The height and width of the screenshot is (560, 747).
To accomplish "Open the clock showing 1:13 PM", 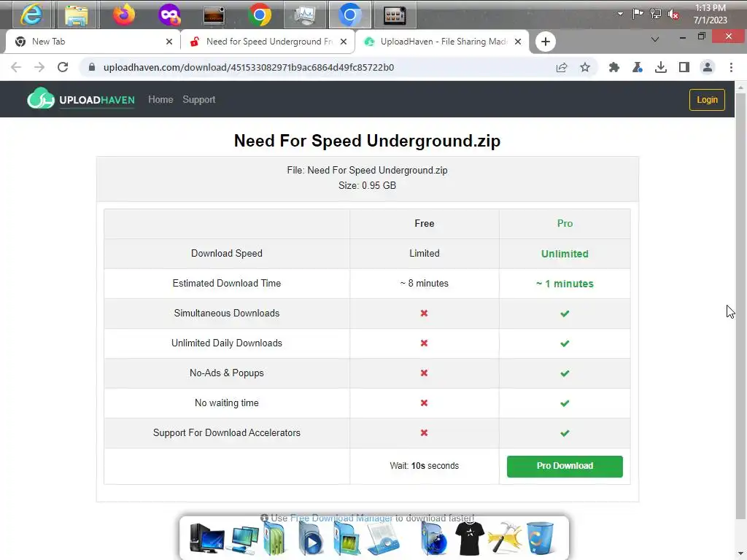I will [x=710, y=14].
